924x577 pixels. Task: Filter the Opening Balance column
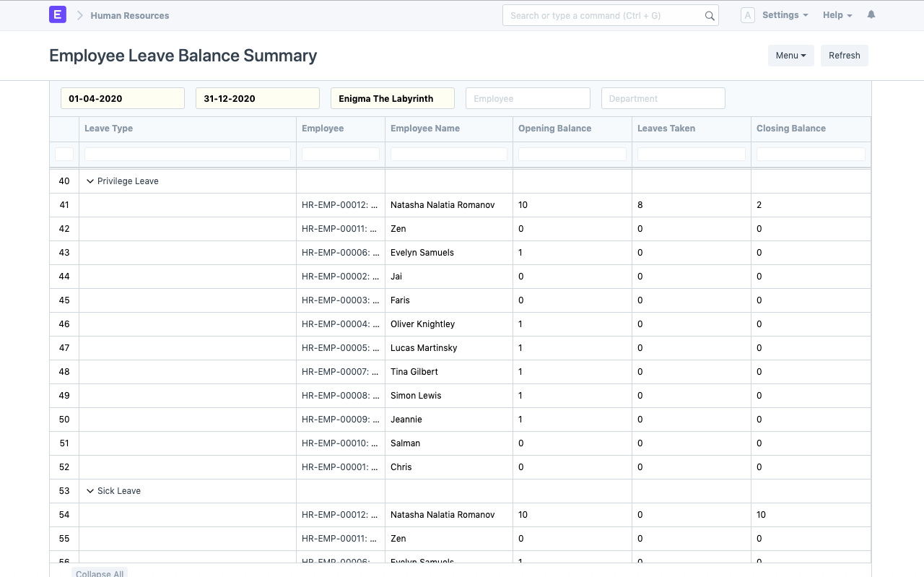pos(572,154)
